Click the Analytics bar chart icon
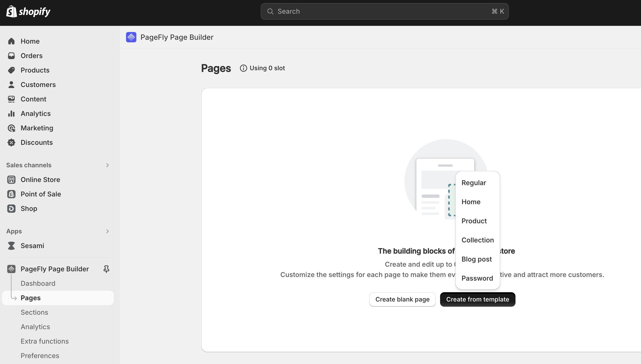The image size is (641, 364). (x=11, y=114)
